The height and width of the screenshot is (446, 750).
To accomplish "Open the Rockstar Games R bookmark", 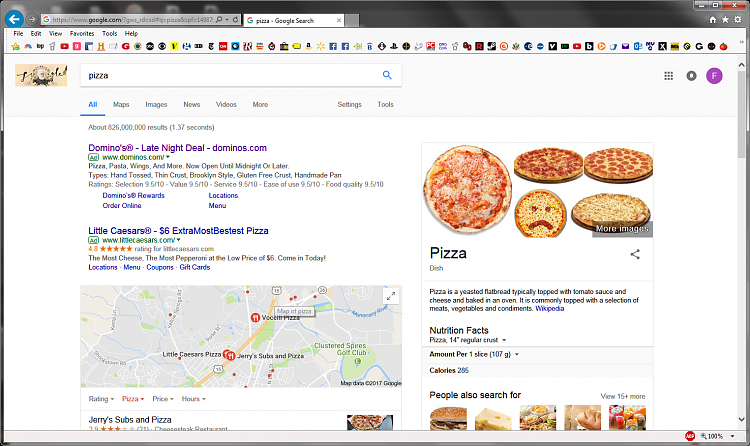I will (x=479, y=46).
